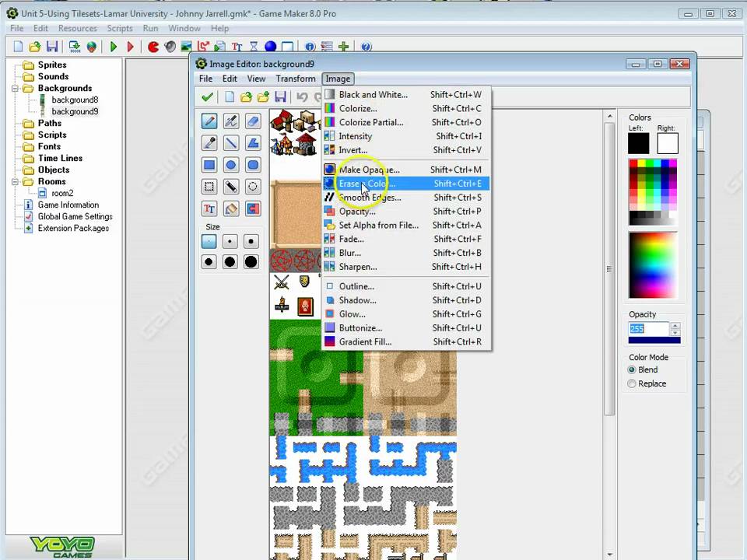Click the canvas scrollbar up arrow
The image size is (747, 560).
tap(610, 116)
